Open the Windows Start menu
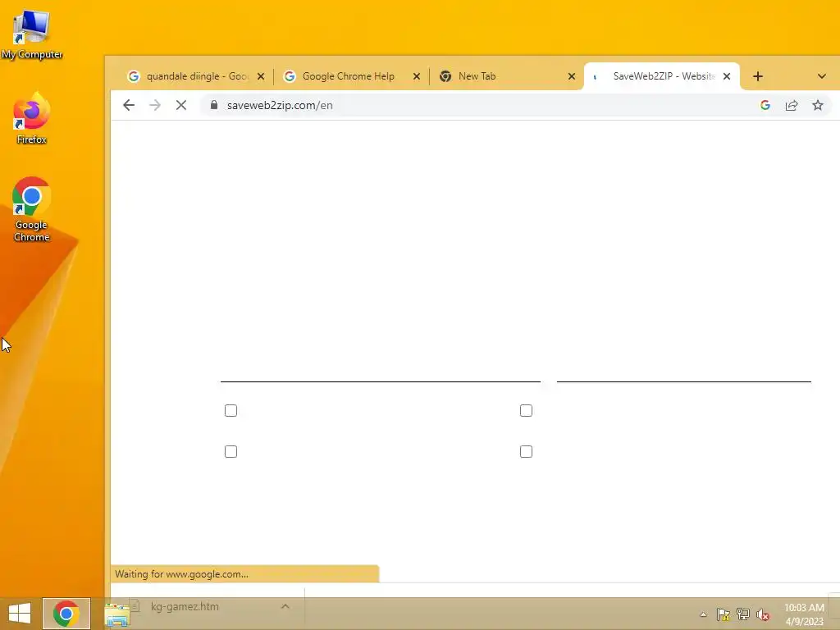This screenshot has width=840, height=630. coord(20,614)
